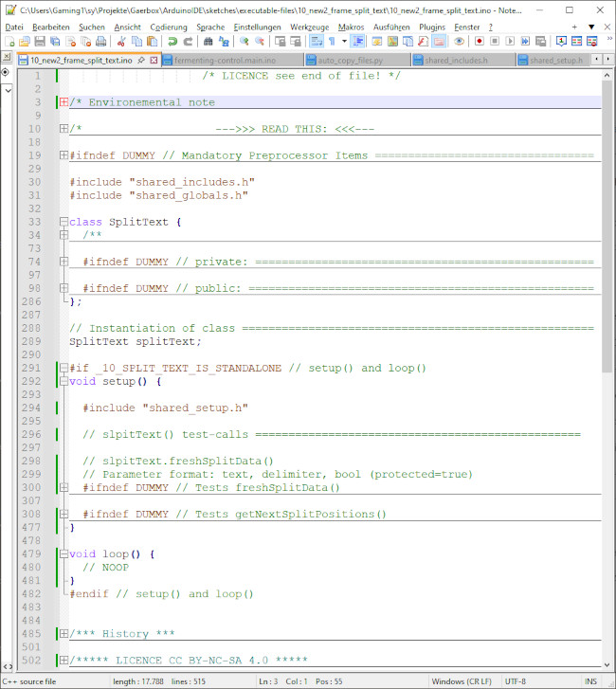
Task: Expand Tests getNextSplitPositions() fold
Action: pyautogui.click(x=63, y=514)
